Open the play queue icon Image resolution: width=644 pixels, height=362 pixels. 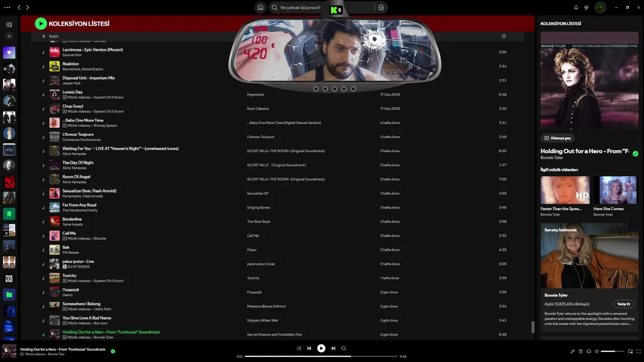(x=581, y=351)
